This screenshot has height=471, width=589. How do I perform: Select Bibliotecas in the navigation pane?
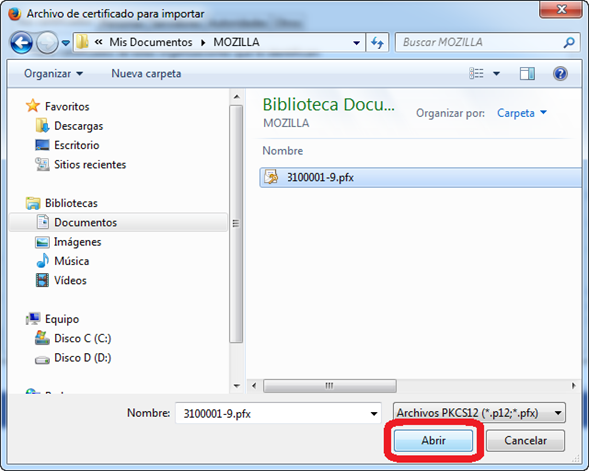71,203
